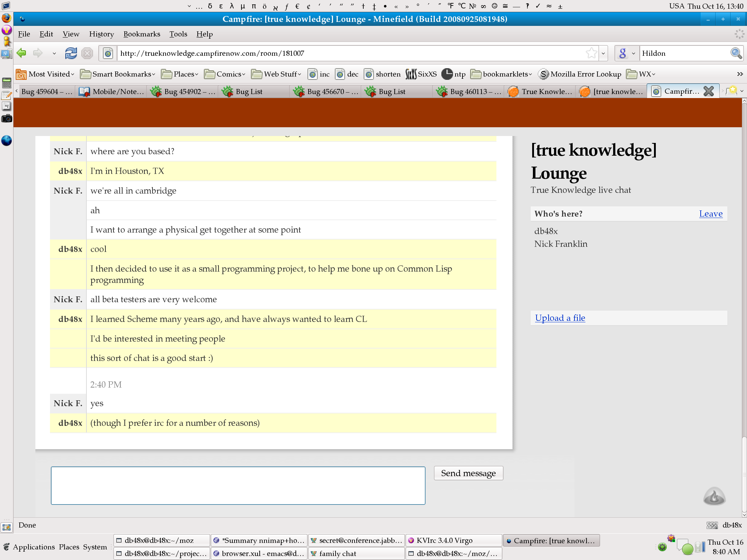The image size is (747, 560).
Task: Switch to the family chat window
Action: tap(356, 553)
